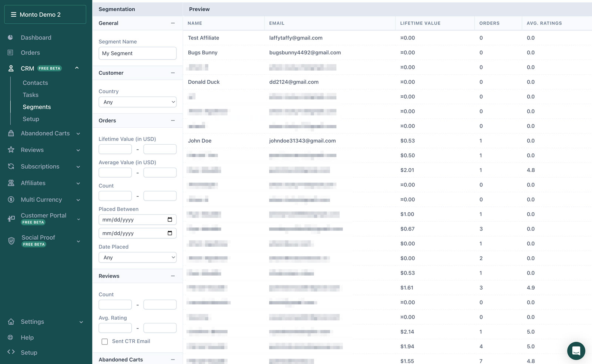592x364 pixels.
Task: Click johndoe31343@gmail.com email
Action: pos(302,141)
